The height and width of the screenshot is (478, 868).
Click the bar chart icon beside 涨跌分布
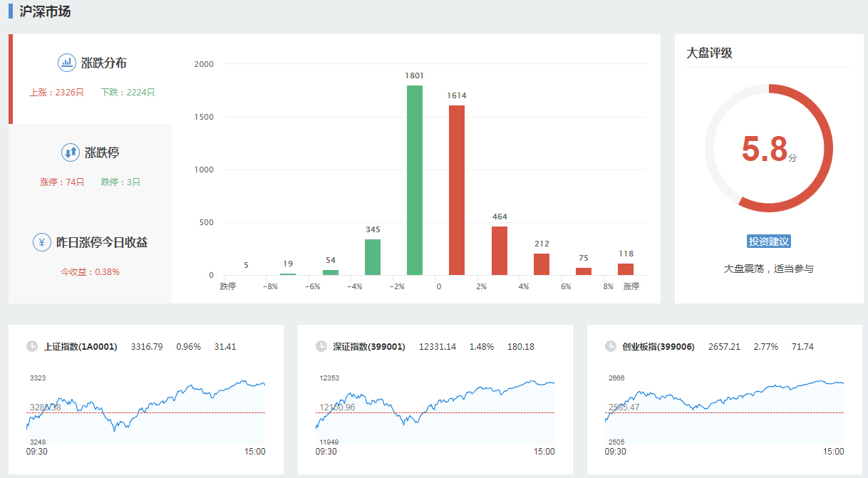(67, 63)
